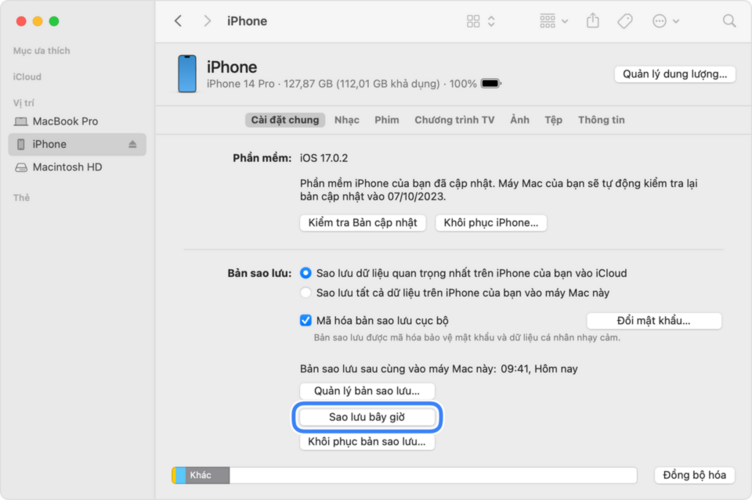Click the tag icon in toolbar
Viewport: 752px width, 500px height.
624,21
